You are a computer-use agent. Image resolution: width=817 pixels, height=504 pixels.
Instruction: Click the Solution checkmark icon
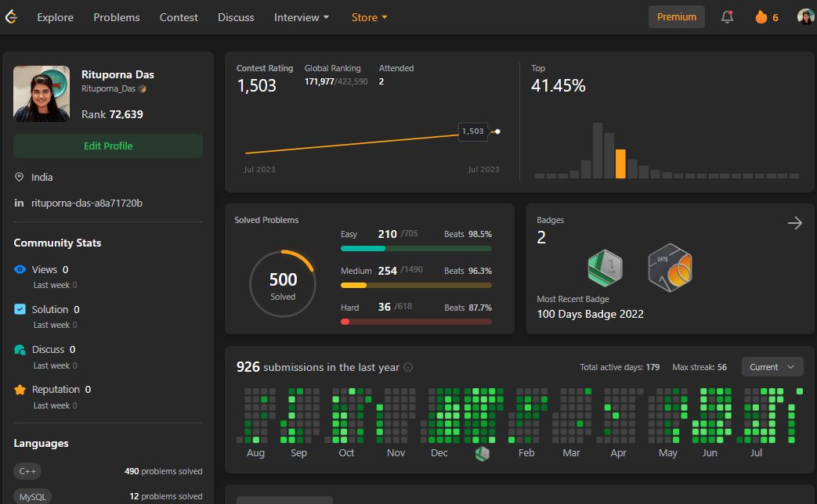tap(20, 309)
